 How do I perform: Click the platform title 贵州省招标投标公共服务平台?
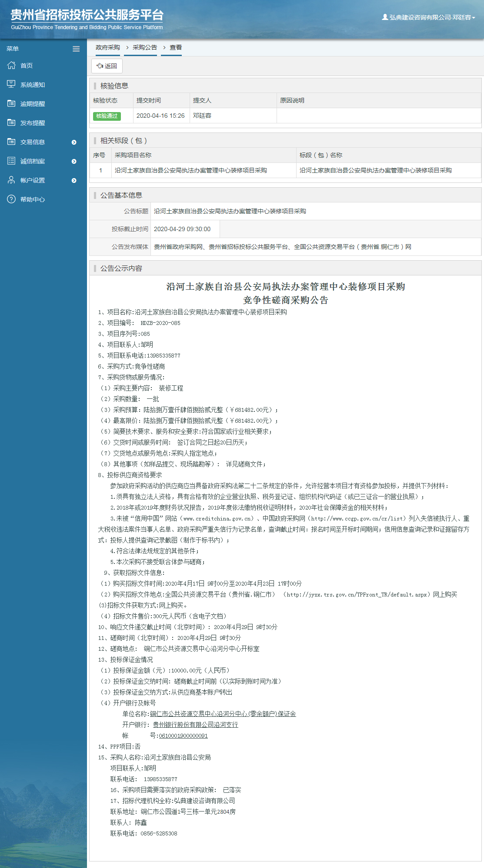(x=87, y=15)
